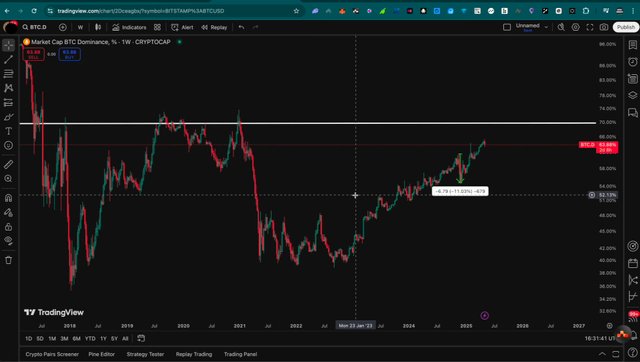Open the Fibonacci retracement tools

(9, 73)
